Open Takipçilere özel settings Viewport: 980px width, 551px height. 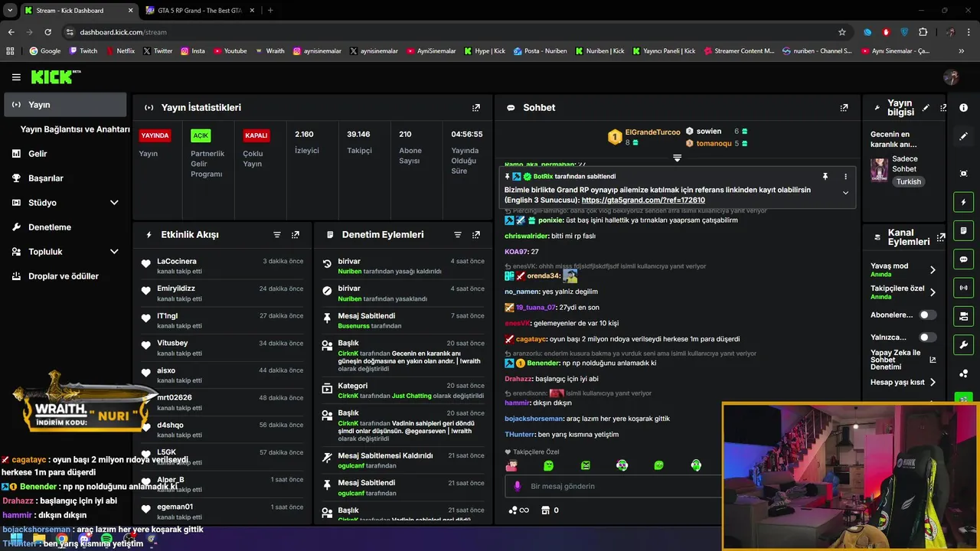coord(903,292)
